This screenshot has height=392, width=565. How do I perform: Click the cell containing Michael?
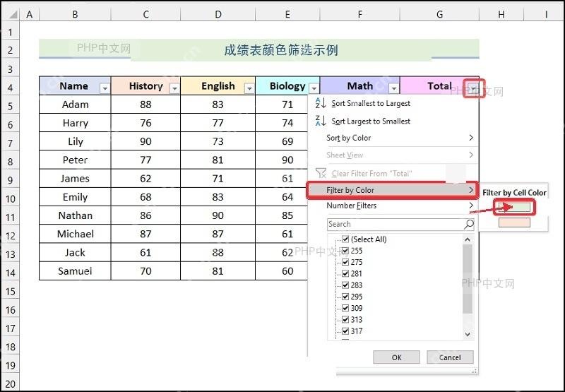click(x=75, y=234)
